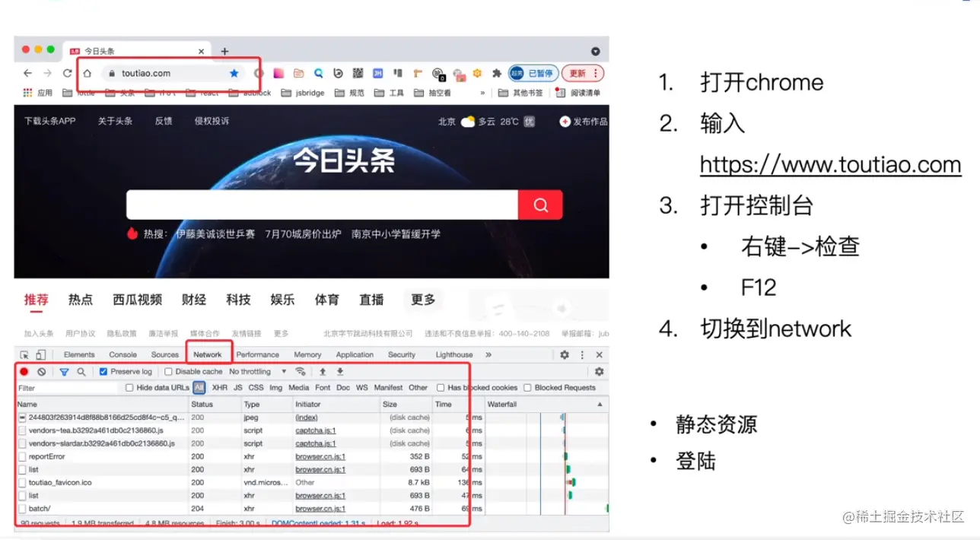
Task: Select the All filter type
Action: click(199, 388)
